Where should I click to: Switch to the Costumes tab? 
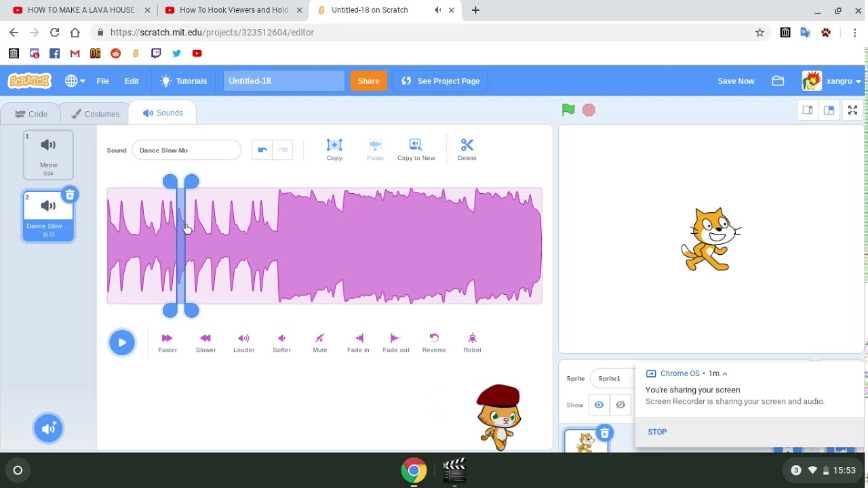96,114
